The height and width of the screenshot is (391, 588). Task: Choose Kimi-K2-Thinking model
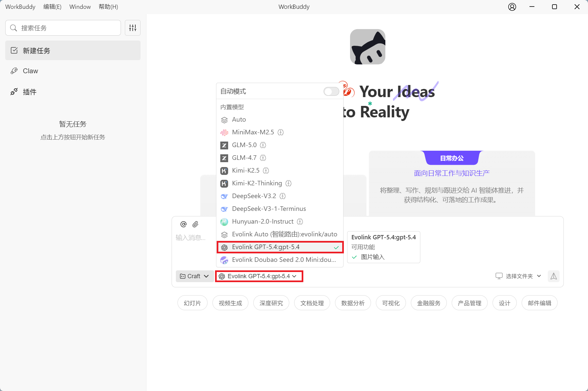point(280,183)
